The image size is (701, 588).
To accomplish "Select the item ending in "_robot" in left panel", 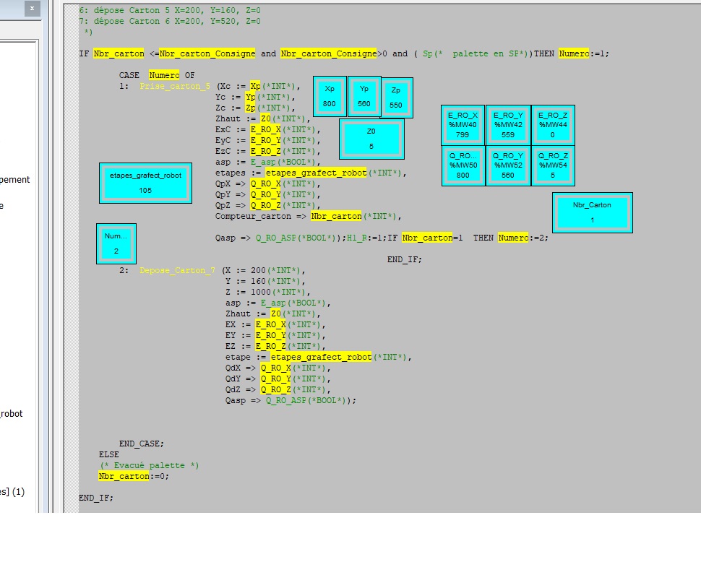I will pyautogui.click(x=12, y=414).
